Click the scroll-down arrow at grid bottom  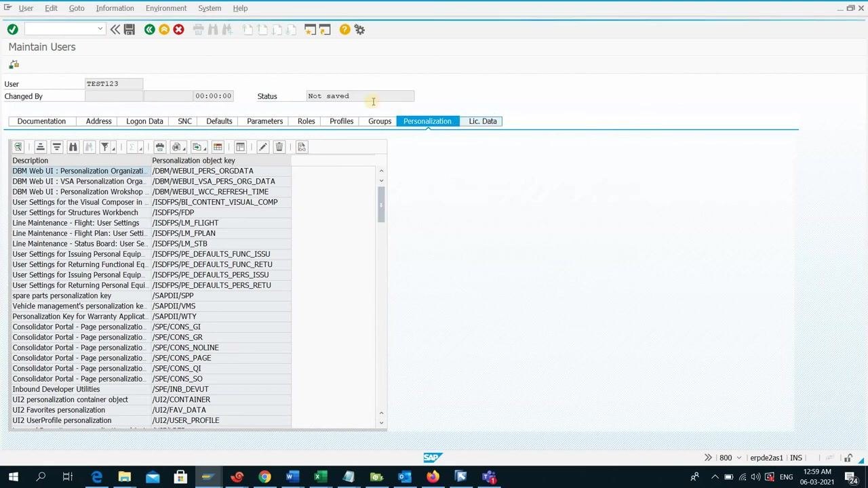pyautogui.click(x=381, y=423)
